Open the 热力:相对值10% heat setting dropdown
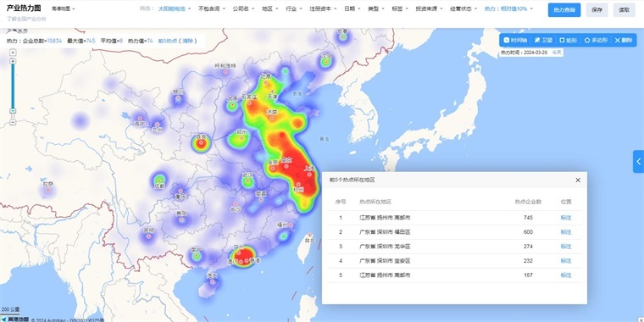Screen dimensions: 644x322 508,8
